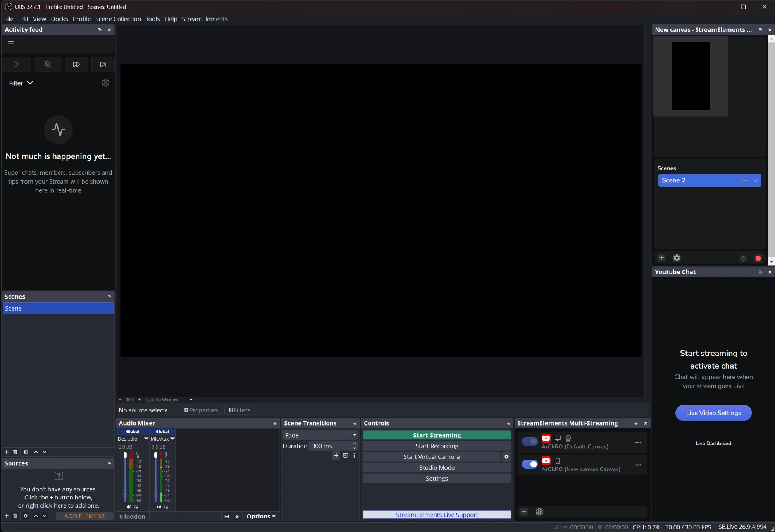Image resolution: width=775 pixels, height=532 pixels.
Task: Delete scene using Scenes dock trash icon
Action: pos(15,452)
